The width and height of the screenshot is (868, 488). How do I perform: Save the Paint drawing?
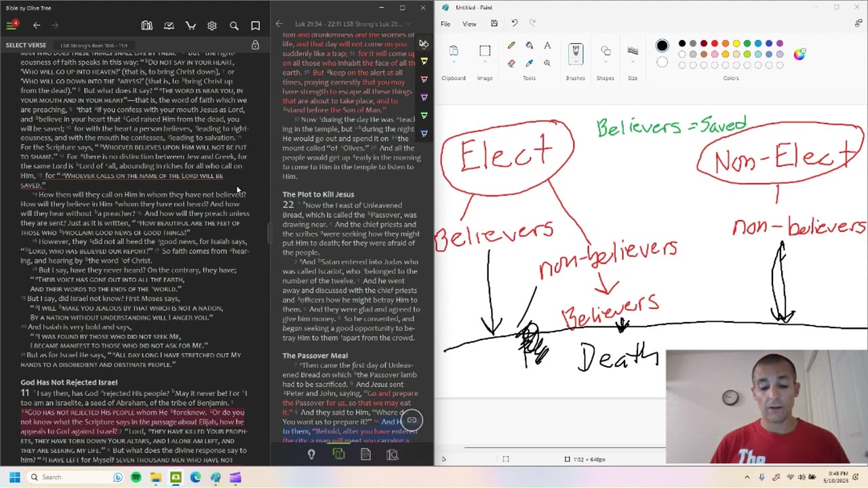coord(494,24)
